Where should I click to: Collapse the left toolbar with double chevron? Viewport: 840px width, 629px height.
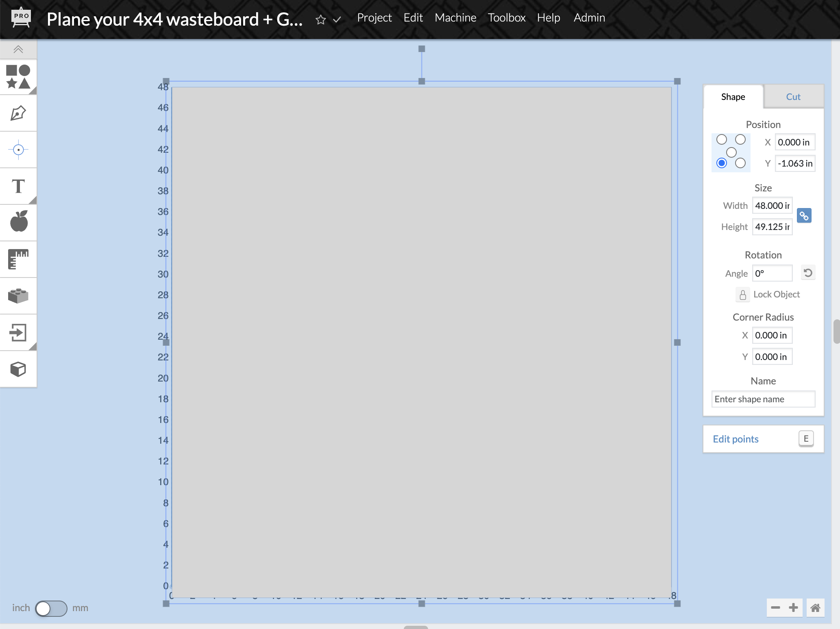[18, 50]
